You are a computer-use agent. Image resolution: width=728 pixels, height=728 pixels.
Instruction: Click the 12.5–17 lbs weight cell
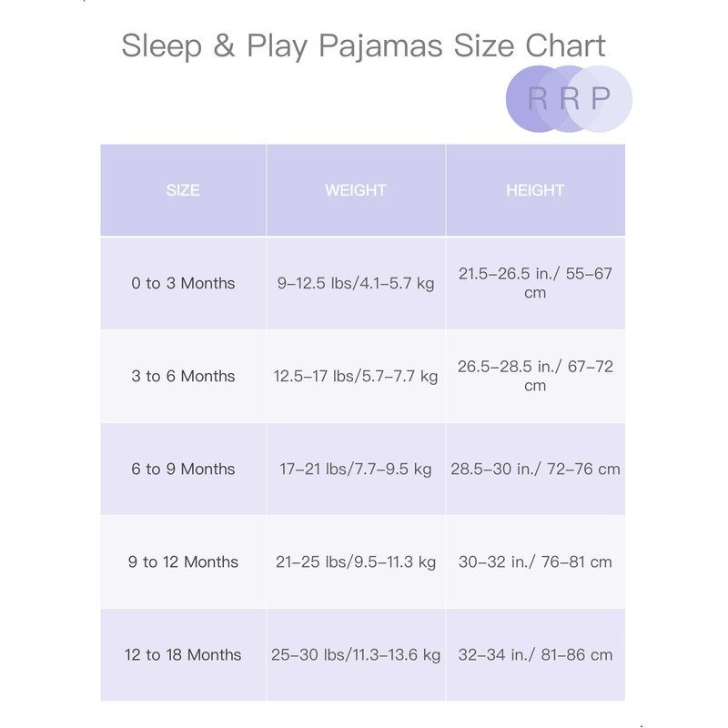click(x=356, y=376)
